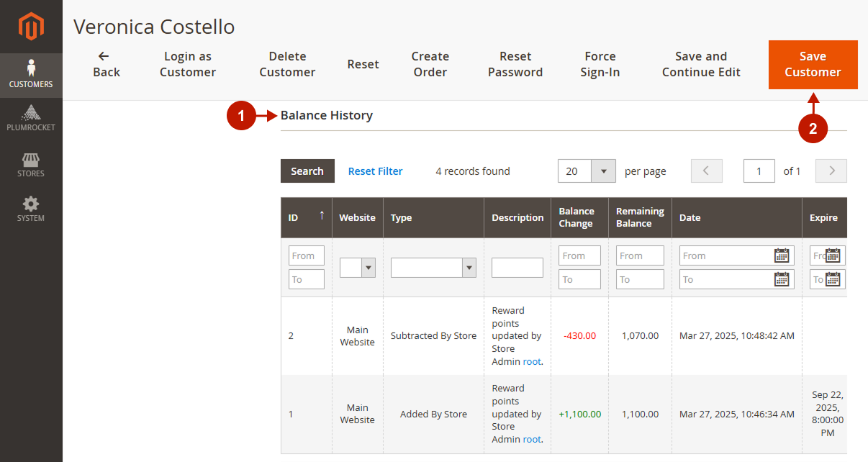Open calendar for Date To filter
Image resolution: width=868 pixels, height=462 pixels.
(x=782, y=279)
